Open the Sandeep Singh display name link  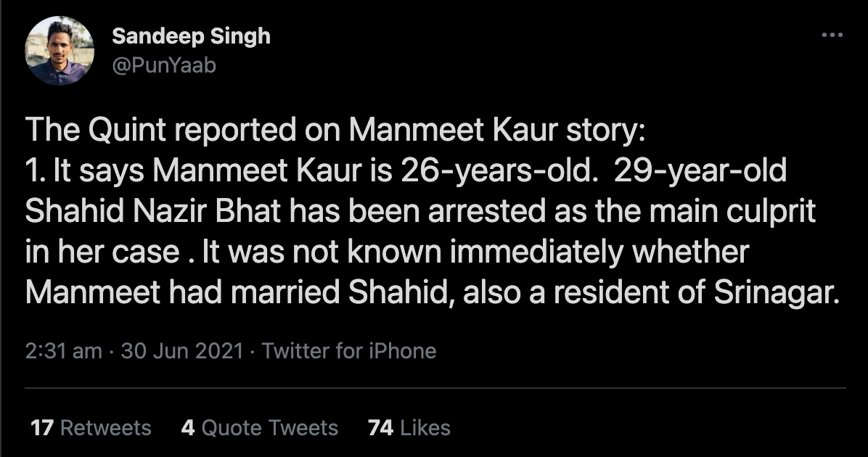click(191, 37)
